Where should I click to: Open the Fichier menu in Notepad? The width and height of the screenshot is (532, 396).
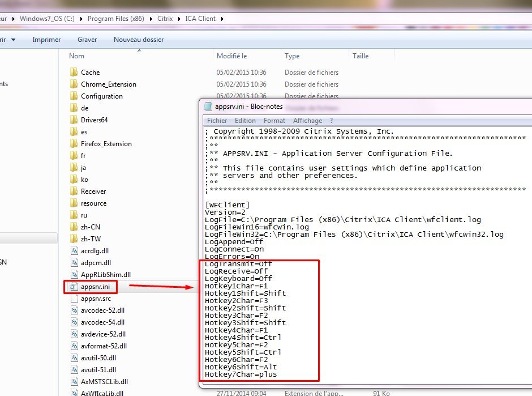click(217, 121)
